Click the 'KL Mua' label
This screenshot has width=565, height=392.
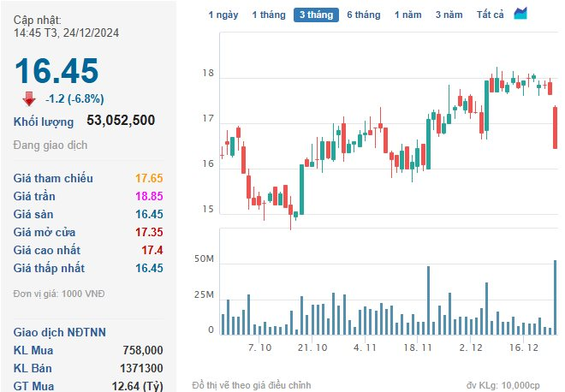(x=33, y=350)
